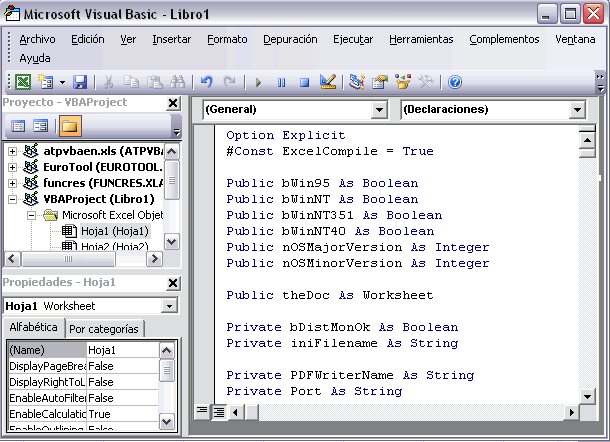
Task: Select DisplayPageBreaks False value
Action: (123, 366)
